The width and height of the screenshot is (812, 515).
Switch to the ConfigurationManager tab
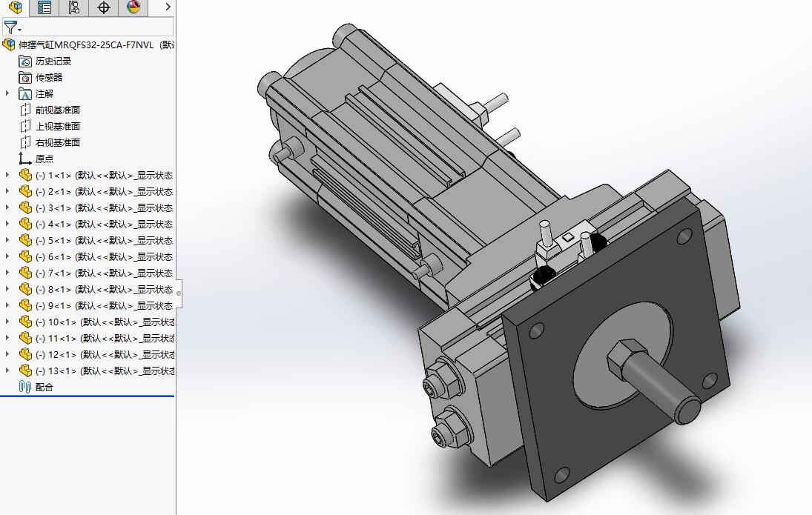pyautogui.click(x=74, y=7)
